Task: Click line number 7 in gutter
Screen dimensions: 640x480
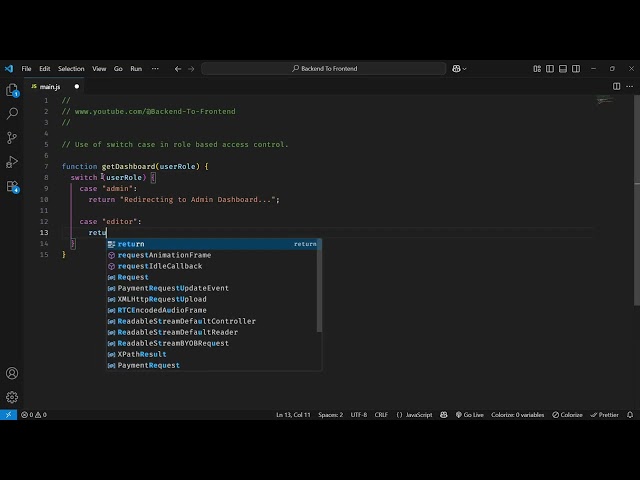Action: (46, 167)
